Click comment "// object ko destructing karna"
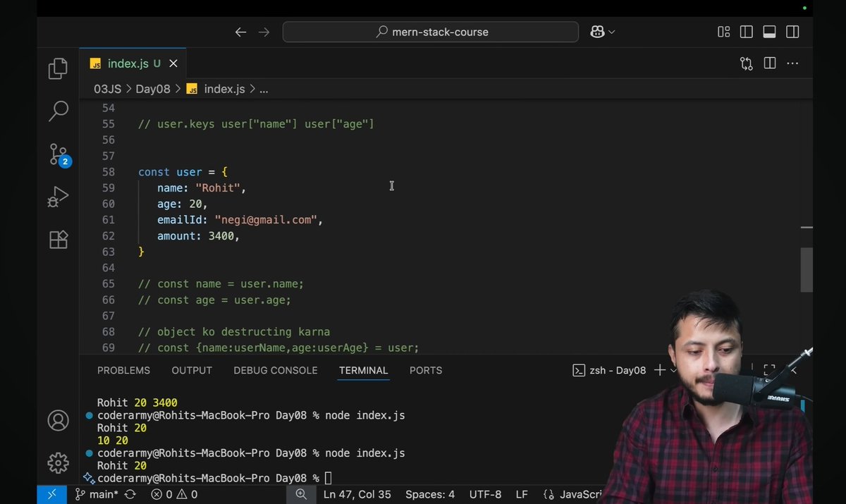Screen dimensions: 846x504 click(234, 332)
